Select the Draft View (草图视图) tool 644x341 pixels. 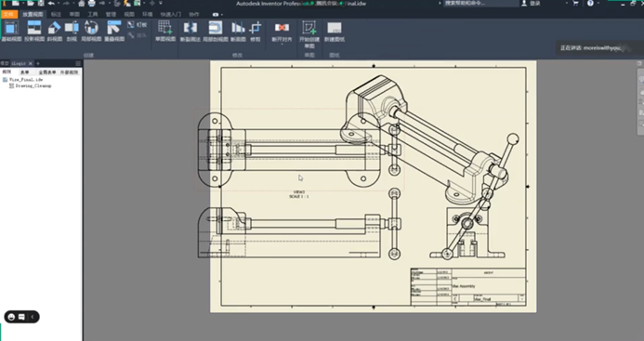point(165,31)
